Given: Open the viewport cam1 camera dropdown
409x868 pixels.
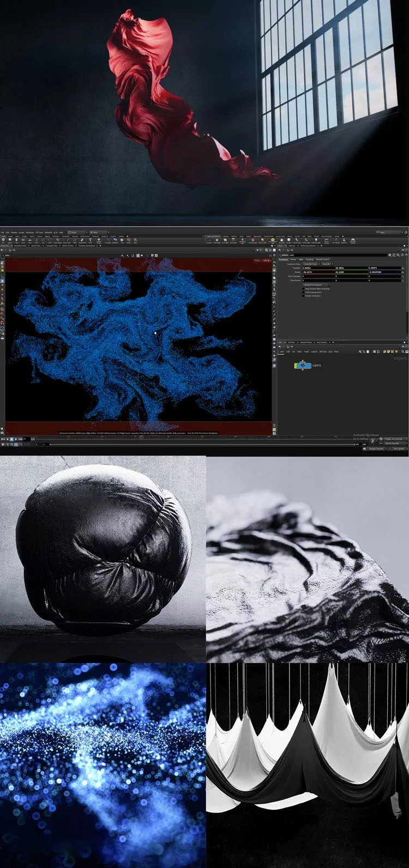Looking at the screenshot, I should 267,260.
